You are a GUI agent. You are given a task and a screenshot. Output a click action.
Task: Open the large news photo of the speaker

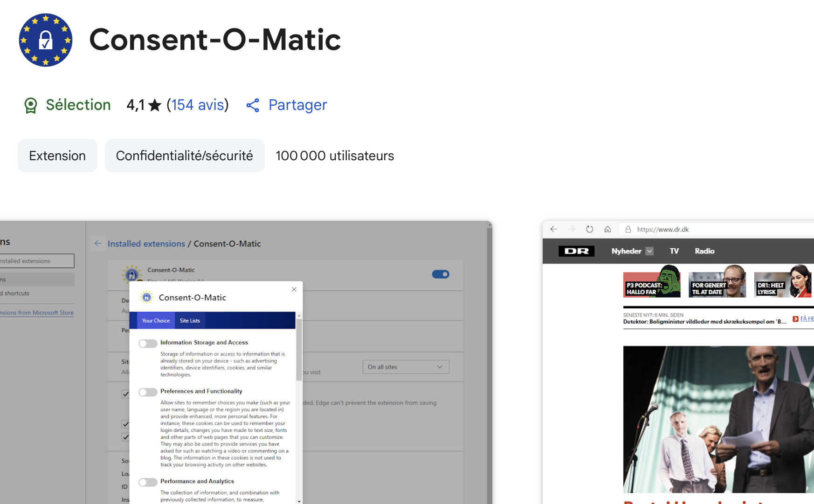point(718,419)
